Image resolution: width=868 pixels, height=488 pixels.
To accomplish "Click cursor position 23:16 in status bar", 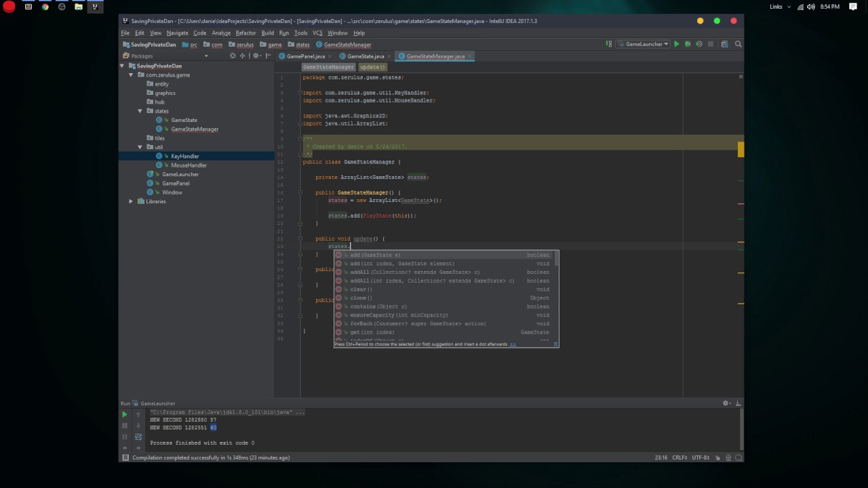I will (x=661, y=457).
